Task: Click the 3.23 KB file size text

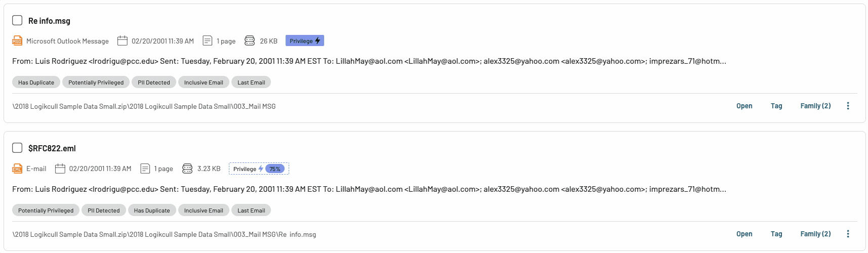Action: click(209, 168)
